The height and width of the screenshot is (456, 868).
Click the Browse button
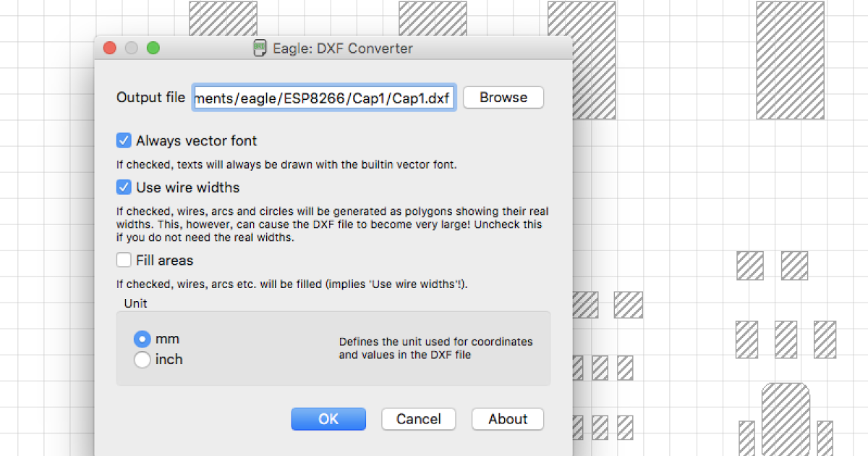(x=503, y=98)
